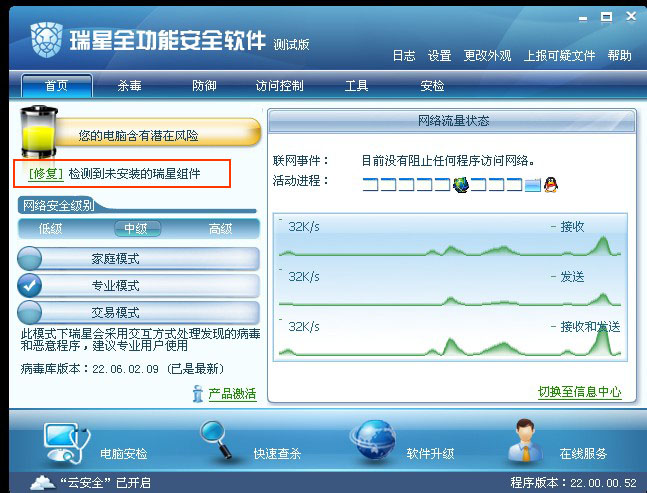Click the 在线服务 label
The image size is (647, 493).
(583, 454)
